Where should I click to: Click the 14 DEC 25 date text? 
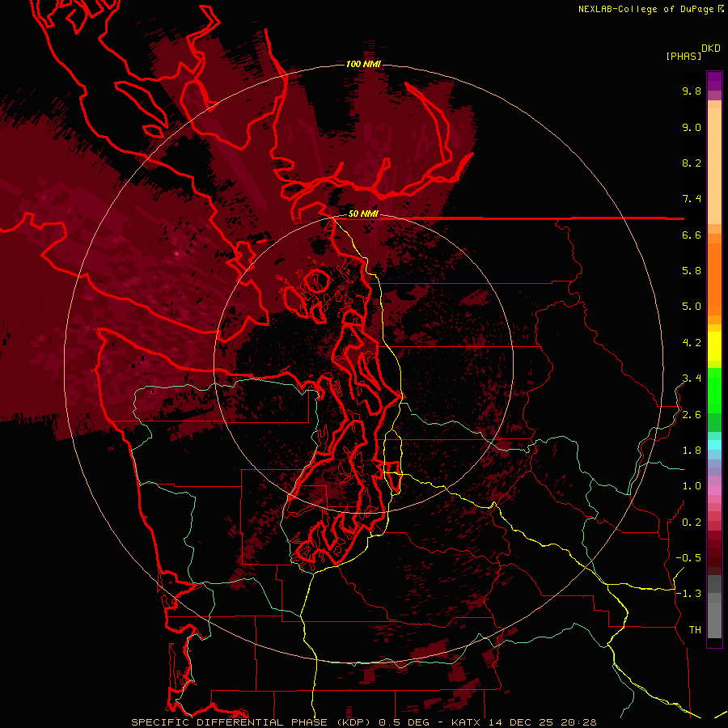click(520, 722)
